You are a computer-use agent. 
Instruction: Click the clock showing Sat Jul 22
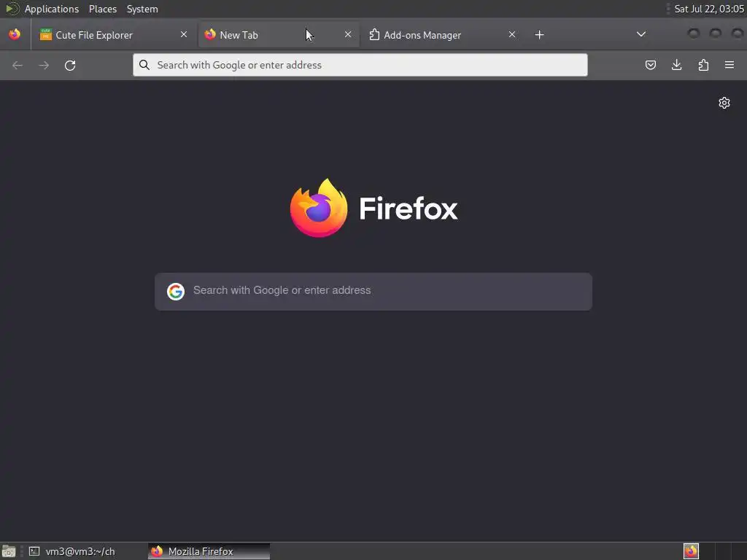709,9
